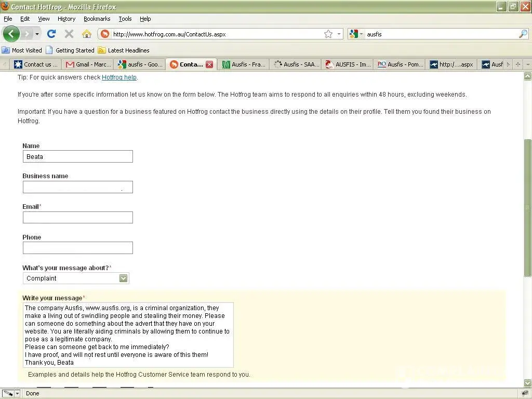Click the search magnifier icon
This screenshot has height=399, width=532.
[x=523, y=34]
